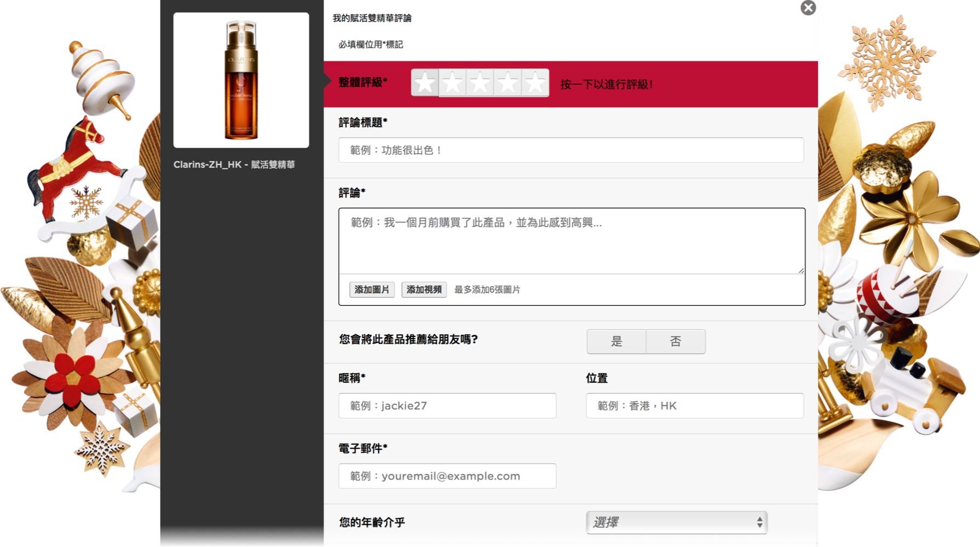Click the first star rating

tap(425, 83)
